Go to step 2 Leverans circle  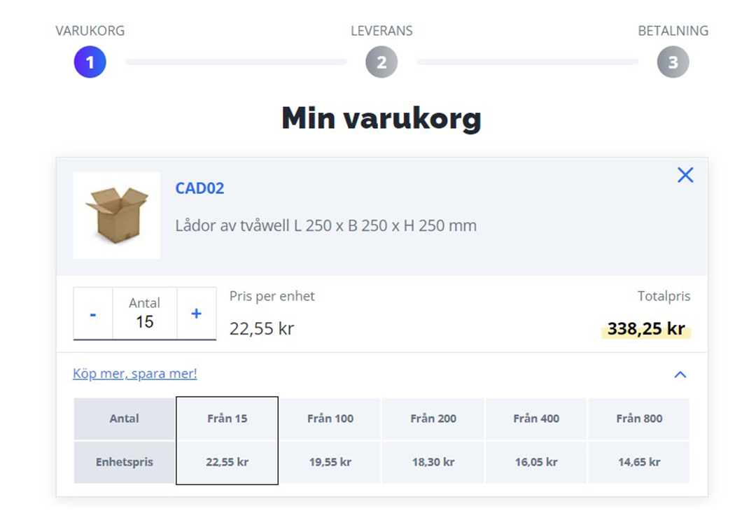click(x=381, y=62)
